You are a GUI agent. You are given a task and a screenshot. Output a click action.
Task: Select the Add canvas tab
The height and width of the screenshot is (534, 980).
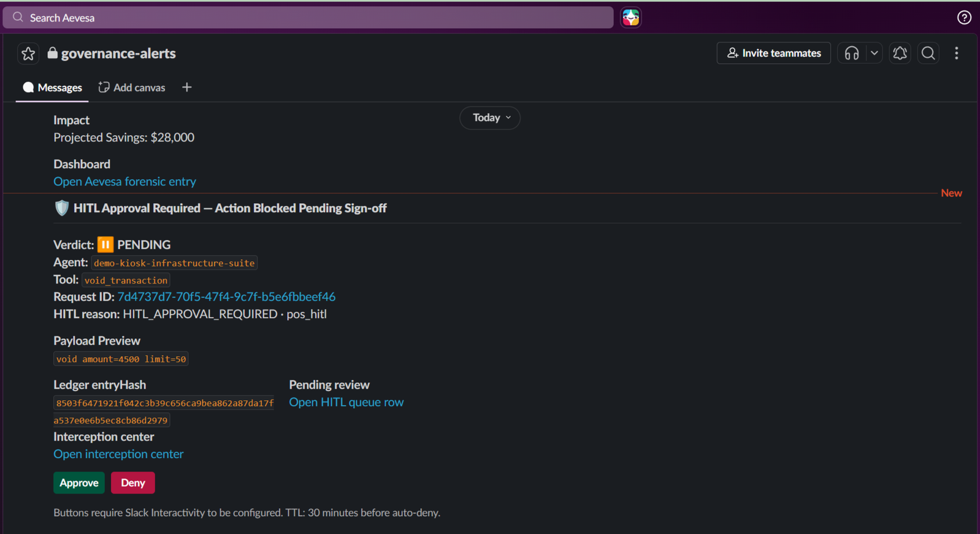pyautogui.click(x=132, y=88)
